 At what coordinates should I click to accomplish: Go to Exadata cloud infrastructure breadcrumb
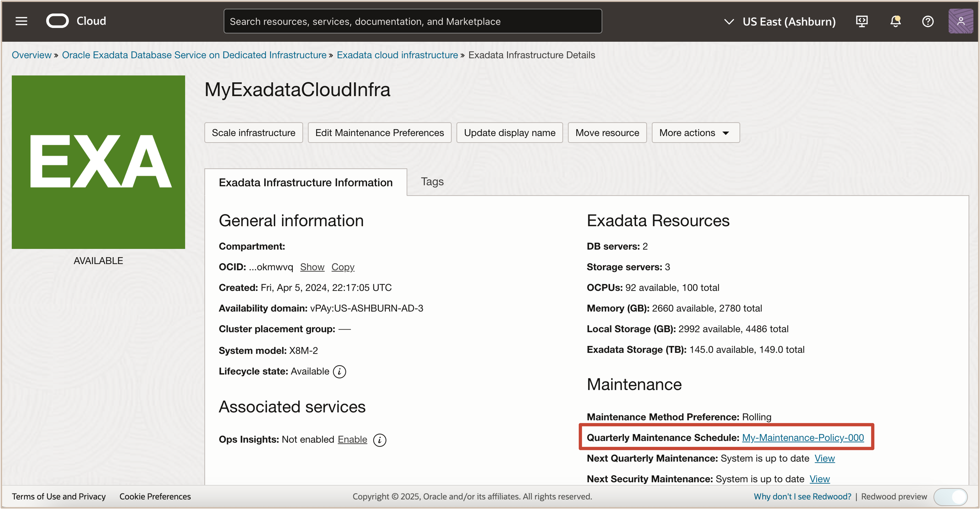(397, 55)
